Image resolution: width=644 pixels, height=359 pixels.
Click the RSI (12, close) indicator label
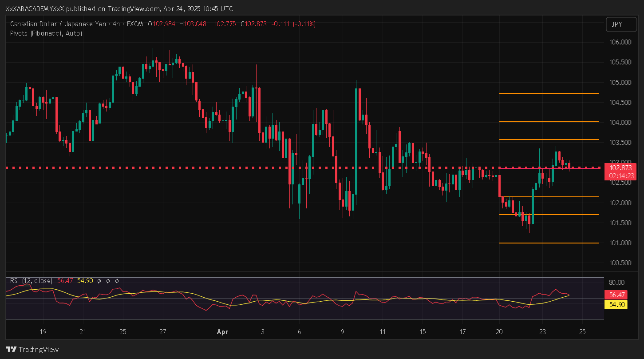pos(31,281)
